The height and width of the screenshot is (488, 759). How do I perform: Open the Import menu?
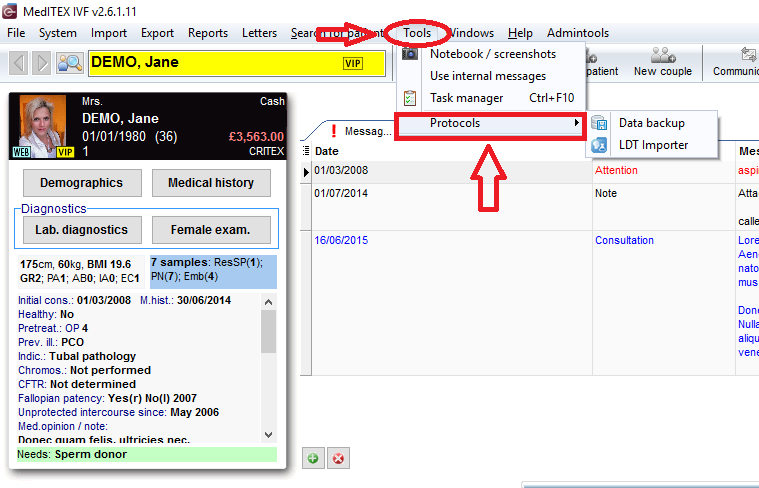(x=109, y=33)
